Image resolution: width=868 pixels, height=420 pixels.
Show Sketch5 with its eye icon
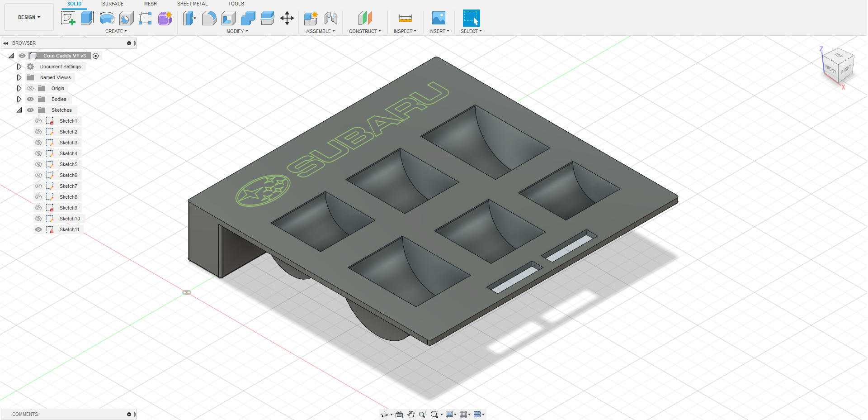[38, 164]
